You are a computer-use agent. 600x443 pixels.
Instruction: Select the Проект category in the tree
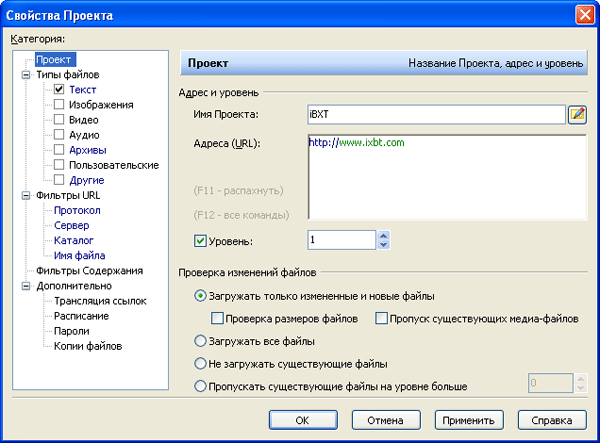54,60
